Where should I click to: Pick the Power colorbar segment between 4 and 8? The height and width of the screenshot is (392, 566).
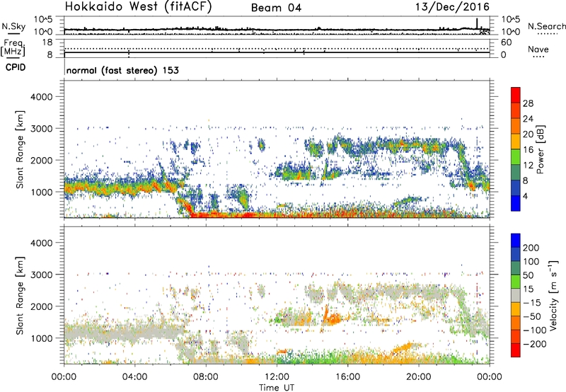point(516,188)
